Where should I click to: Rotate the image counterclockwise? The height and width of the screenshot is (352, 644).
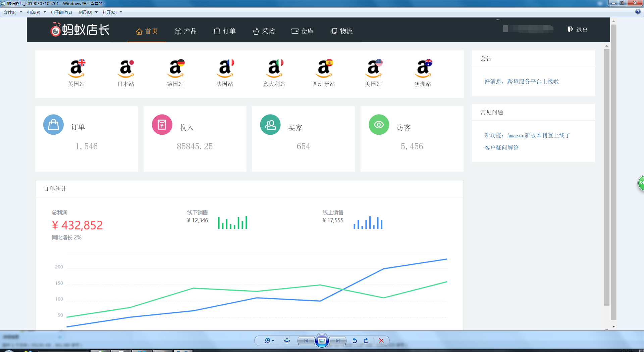click(x=355, y=341)
